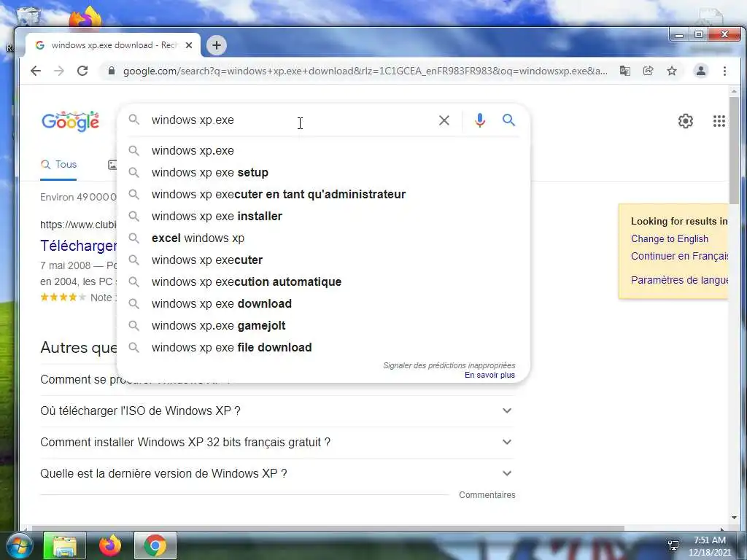Click the address bar URL
The width and height of the screenshot is (747, 560).
coord(365,71)
